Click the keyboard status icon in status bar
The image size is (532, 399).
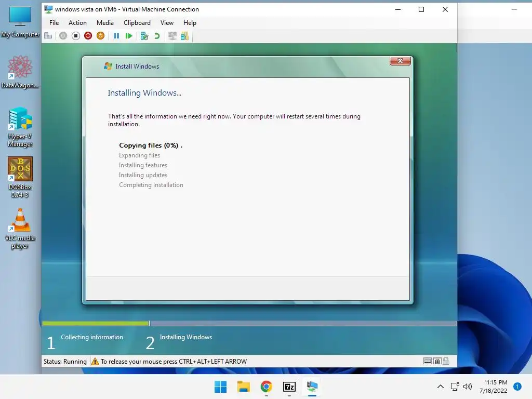pos(427,361)
